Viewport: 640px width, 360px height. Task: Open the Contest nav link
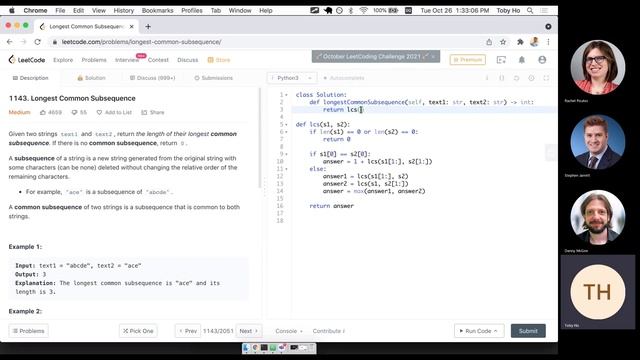coord(158,60)
